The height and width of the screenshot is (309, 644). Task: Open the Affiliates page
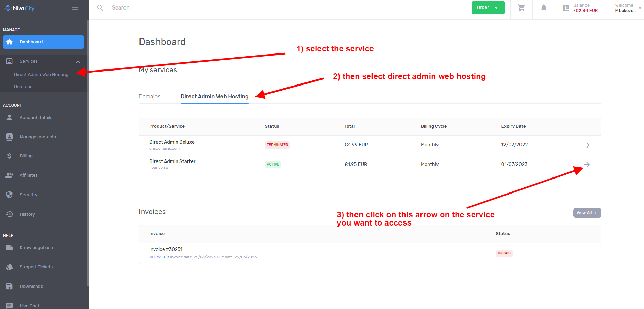29,175
